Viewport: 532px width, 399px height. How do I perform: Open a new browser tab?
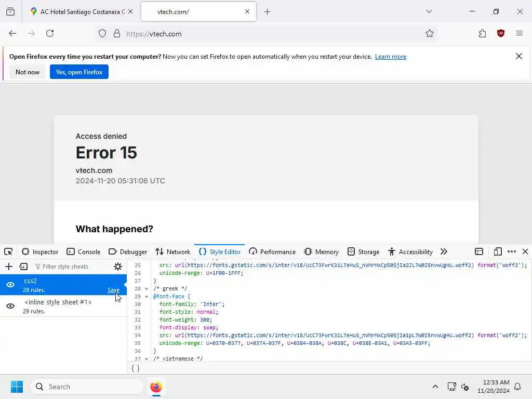[x=268, y=12]
